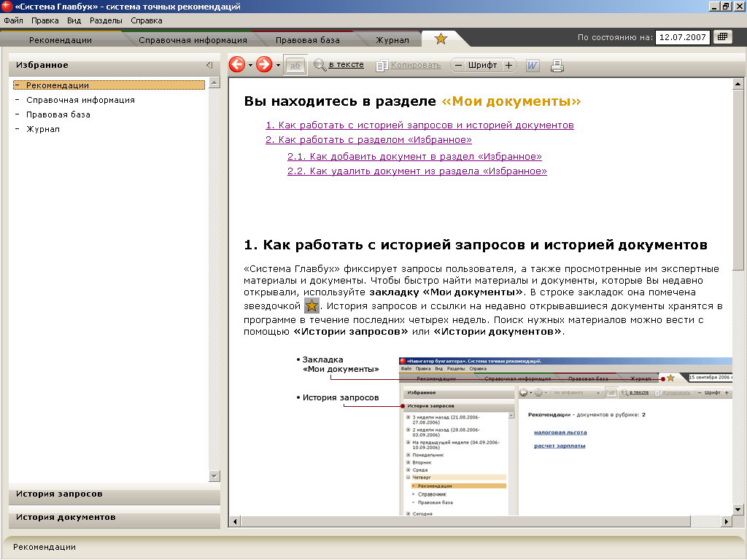
Task: Open link '2.1. Как добавить документ'
Action: point(414,156)
